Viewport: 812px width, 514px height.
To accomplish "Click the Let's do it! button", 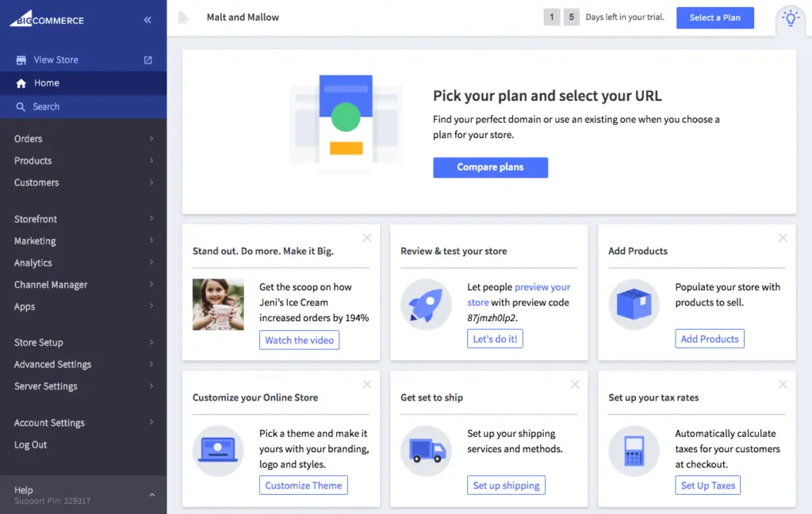I will click(495, 339).
